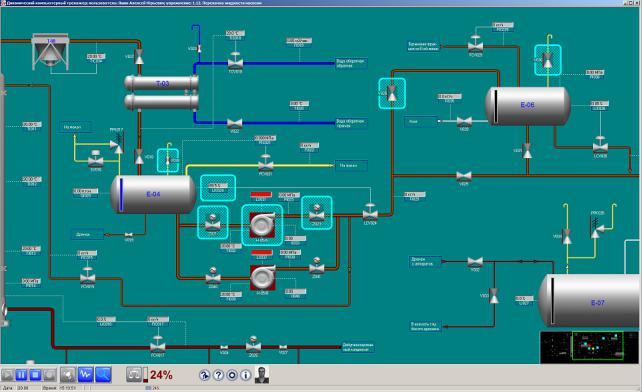Viewport: 642px width, 392px height.
Task: Select vessel E-07
Action: [590, 302]
